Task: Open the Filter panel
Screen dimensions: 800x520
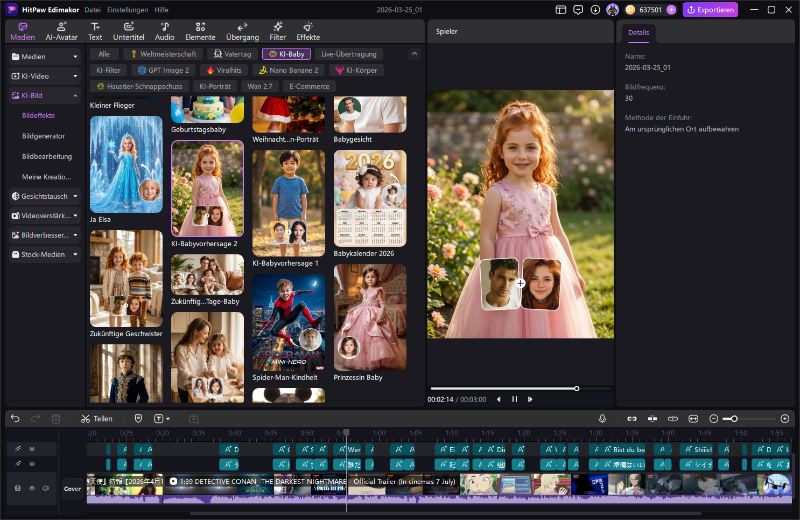Action: 278,31
